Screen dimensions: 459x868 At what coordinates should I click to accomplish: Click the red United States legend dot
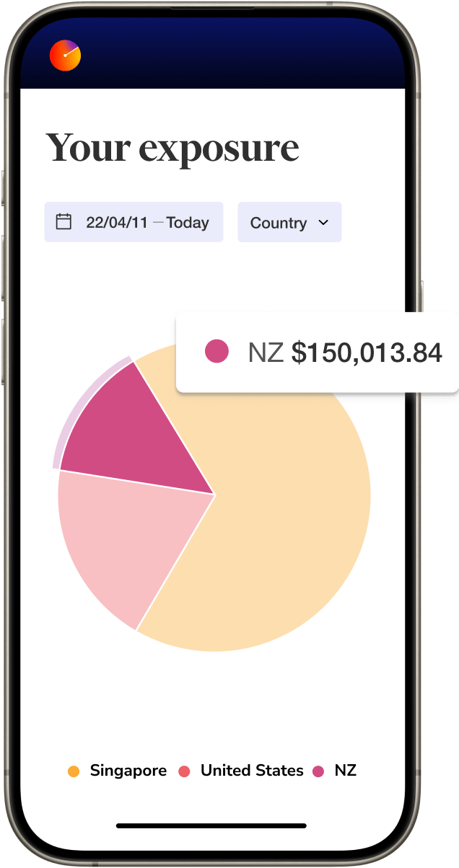pyautogui.click(x=184, y=771)
